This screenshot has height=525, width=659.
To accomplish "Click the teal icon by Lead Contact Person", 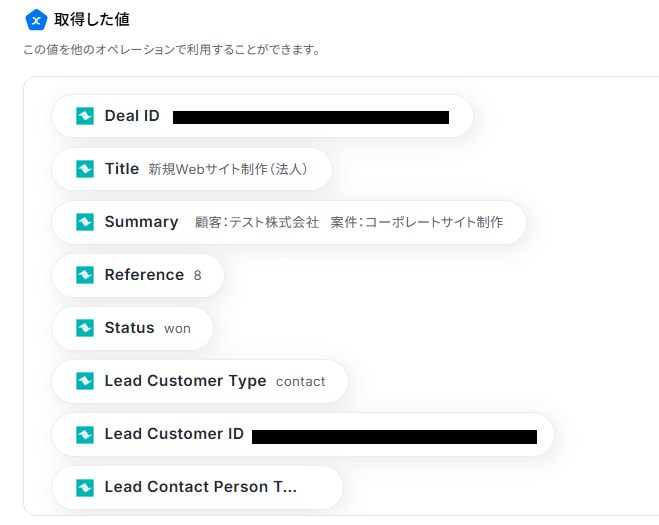I will 85,487.
